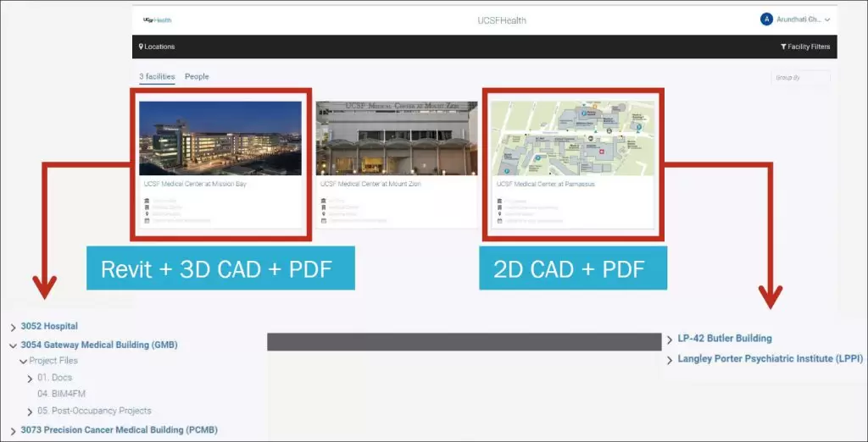Open Mount Zion facility photo thumbnail

pos(397,138)
